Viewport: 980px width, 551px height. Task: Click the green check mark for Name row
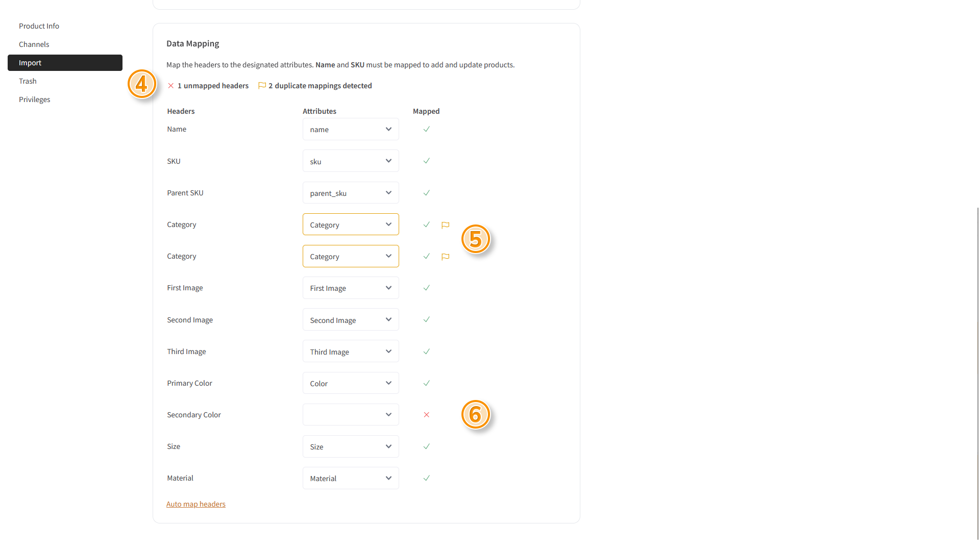(x=426, y=129)
